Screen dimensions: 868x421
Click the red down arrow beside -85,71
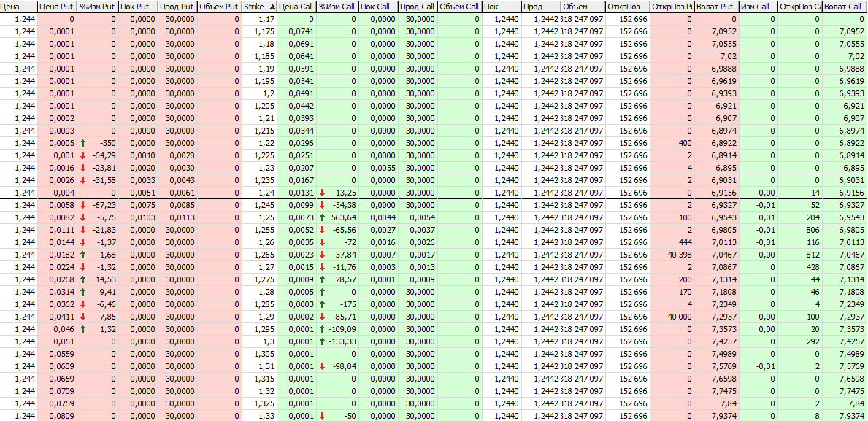click(x=323, y=317)
